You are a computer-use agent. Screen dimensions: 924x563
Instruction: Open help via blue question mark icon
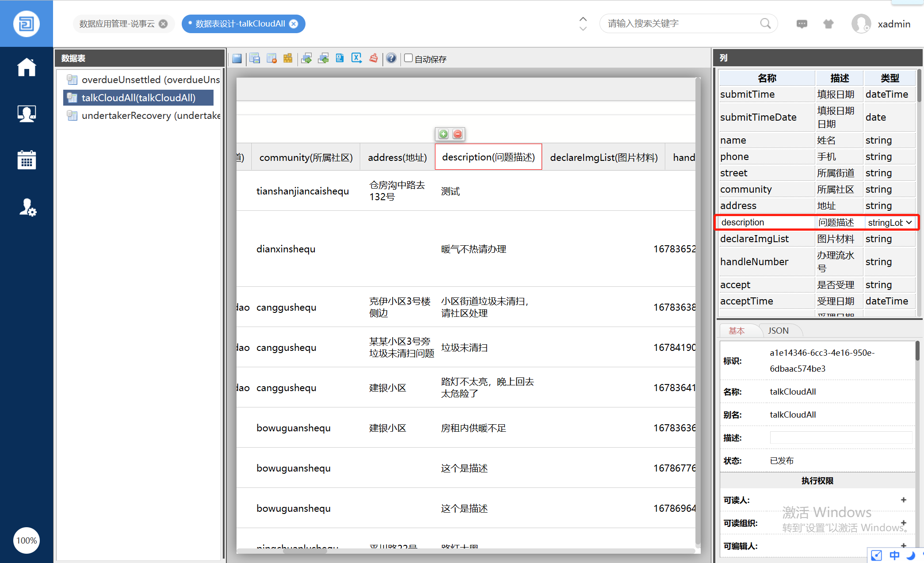391,58
